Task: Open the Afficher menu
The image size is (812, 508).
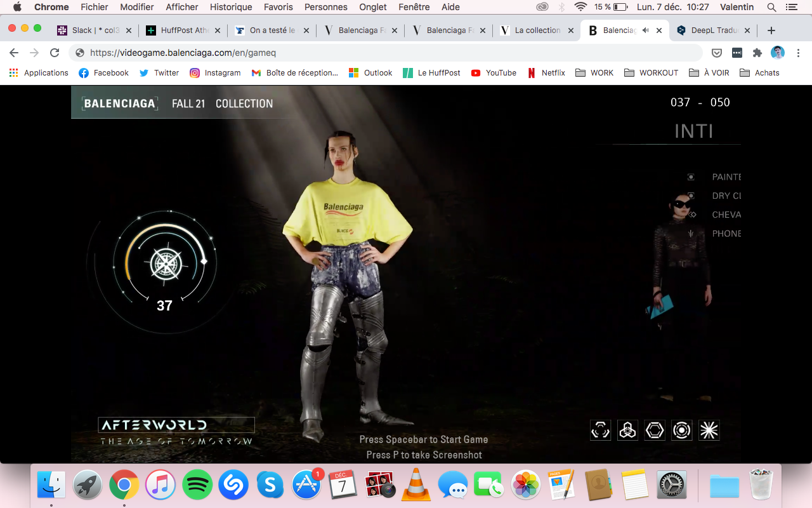Action: (182, 7)
